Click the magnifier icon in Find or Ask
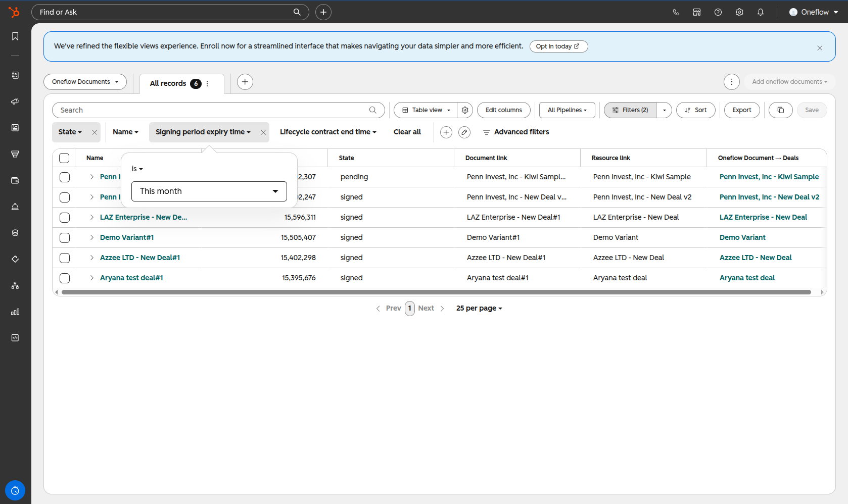 click(297, 12)
